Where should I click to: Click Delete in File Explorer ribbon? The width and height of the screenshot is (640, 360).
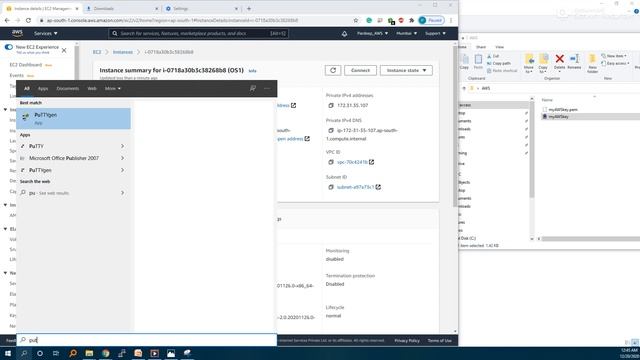pos(560,62)
